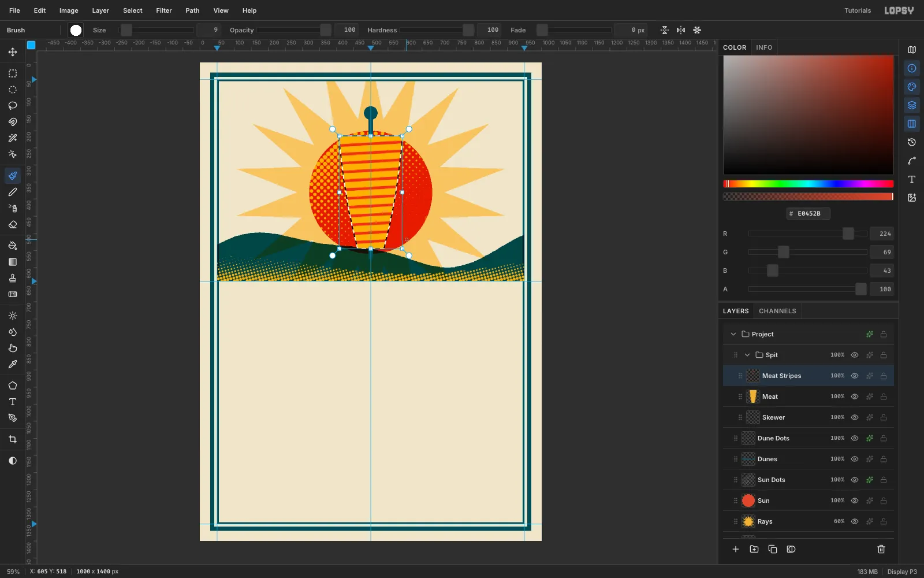Select the Skewer layer name
This screenshot has height=578, width=924.
(773, 417)
